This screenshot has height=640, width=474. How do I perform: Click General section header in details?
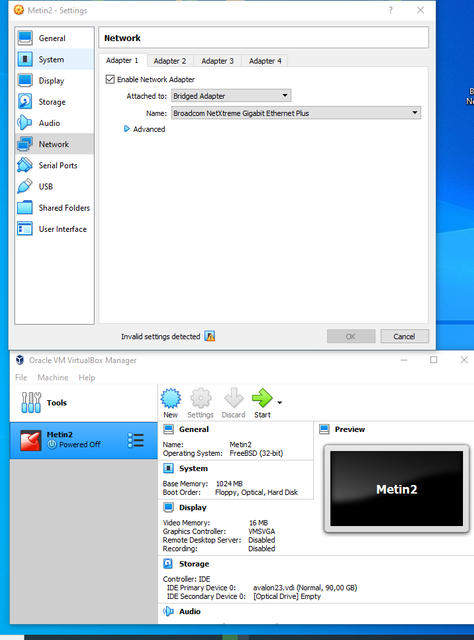click(194, 429)
